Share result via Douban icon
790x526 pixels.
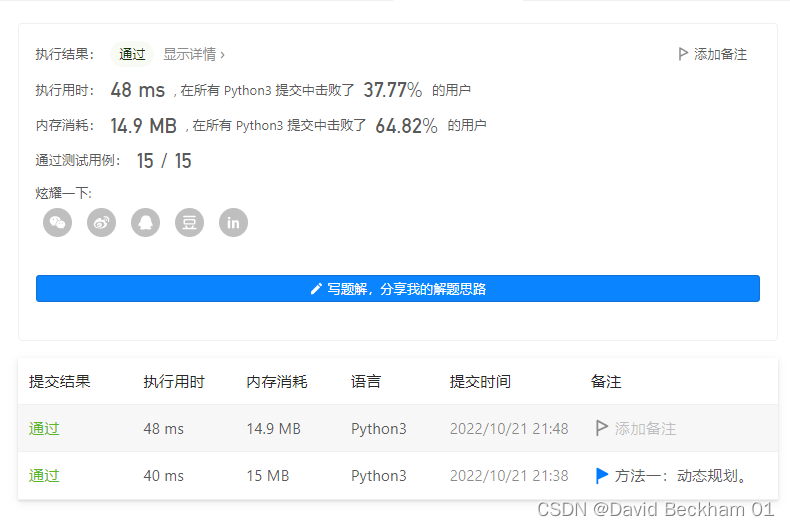point(189,222)
